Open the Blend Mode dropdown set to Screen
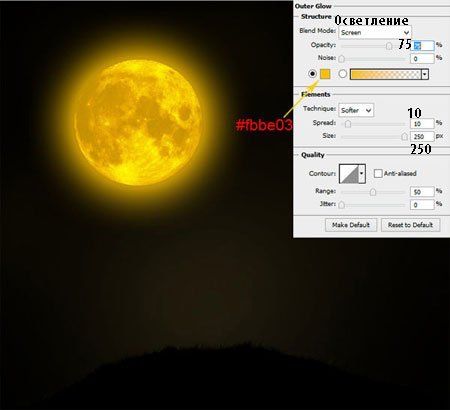450x410 pixels. [x=375, y=33]
